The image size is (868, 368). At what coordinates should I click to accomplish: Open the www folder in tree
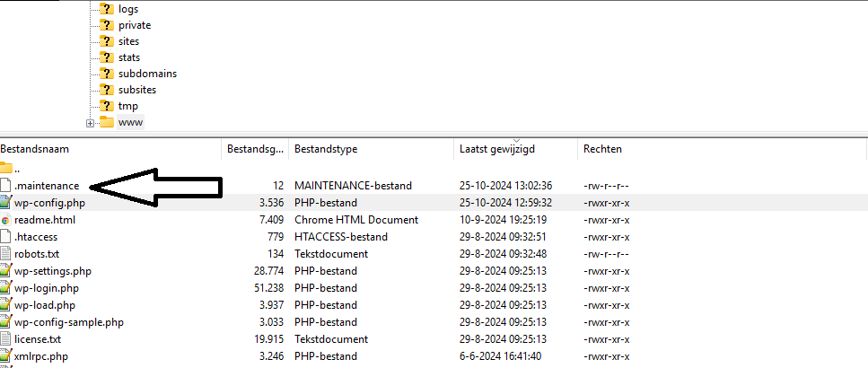coord(130,122)
